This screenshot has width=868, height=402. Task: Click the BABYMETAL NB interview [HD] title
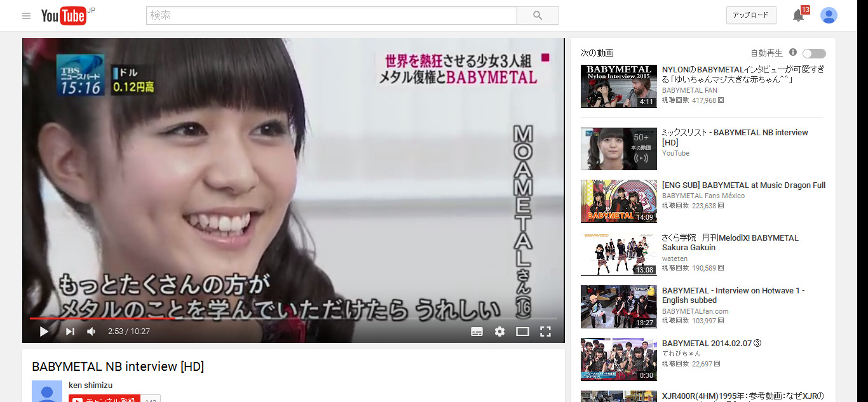118,366
